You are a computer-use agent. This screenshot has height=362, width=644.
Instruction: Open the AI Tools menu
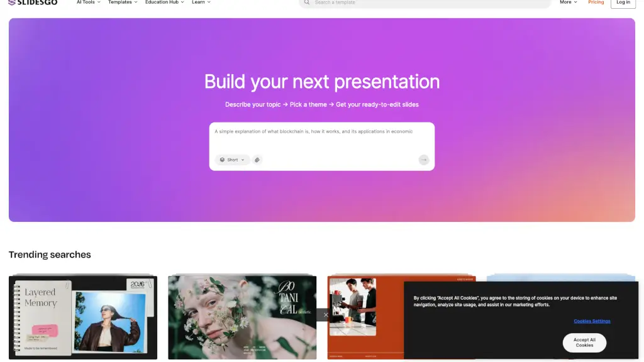point(88,3)
